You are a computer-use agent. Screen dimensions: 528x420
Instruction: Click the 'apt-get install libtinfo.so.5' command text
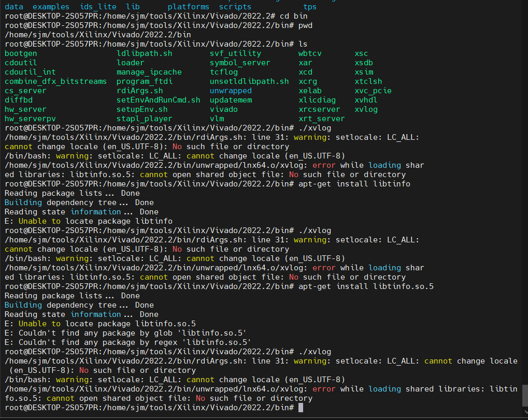click(366, 286)
